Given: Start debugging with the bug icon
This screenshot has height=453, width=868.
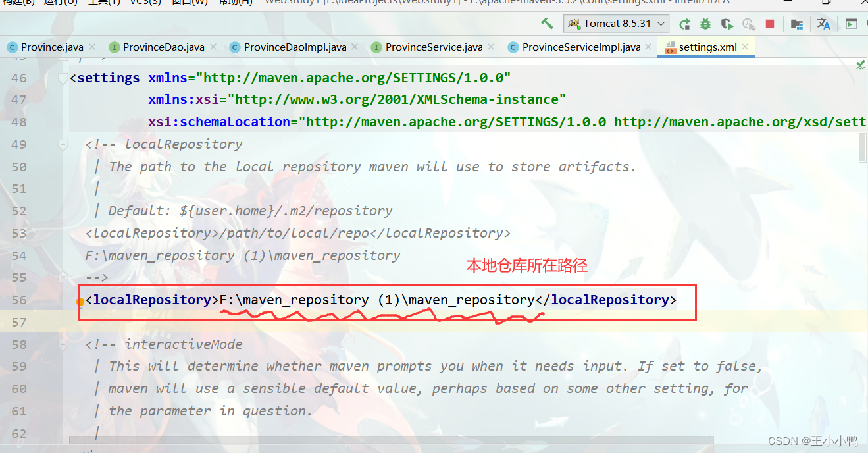Looking at the screenshot, I should 705,24.
